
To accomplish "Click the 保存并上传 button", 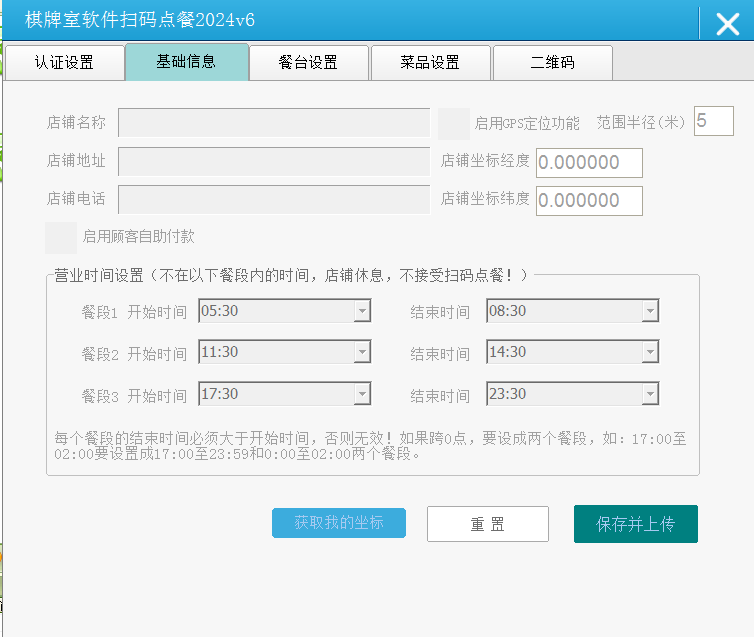I will coord(635,524).
